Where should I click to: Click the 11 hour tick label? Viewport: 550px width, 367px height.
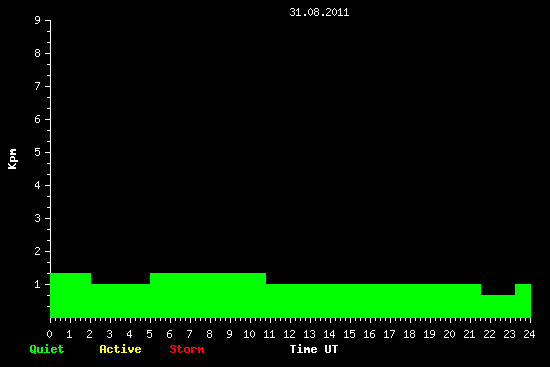pyautogui.click(x=269, y=334)
